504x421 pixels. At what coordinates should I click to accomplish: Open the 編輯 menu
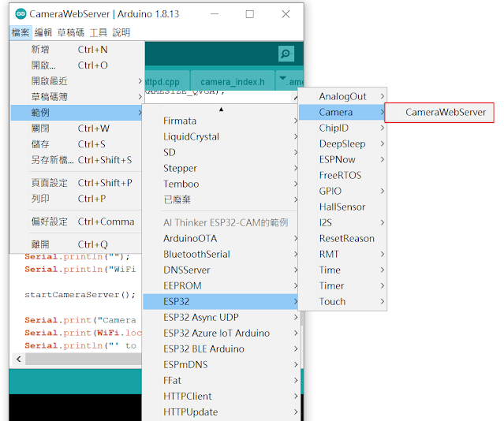coord(43,32)
